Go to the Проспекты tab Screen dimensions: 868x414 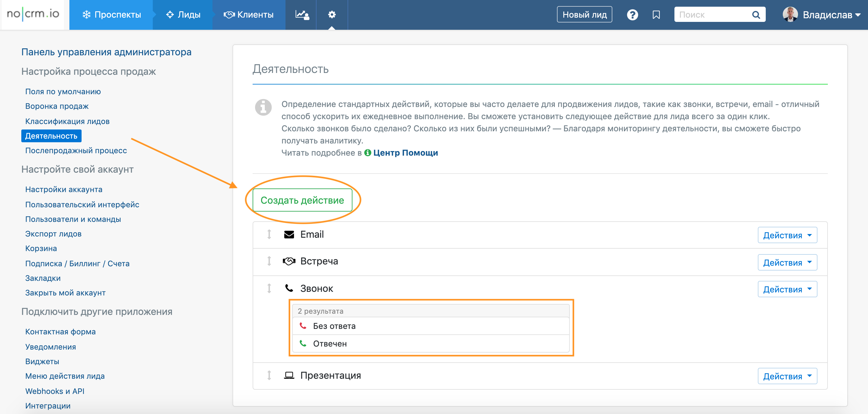pyautogui.click(x=111, y=15)
